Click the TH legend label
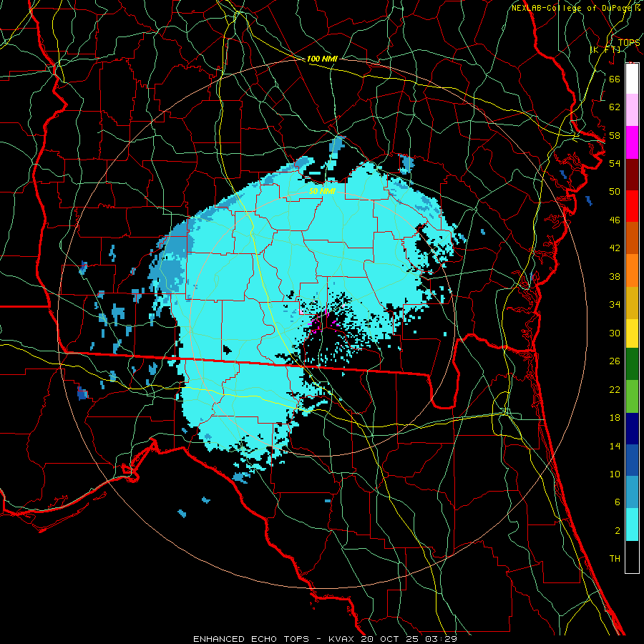This screenshot has width=644, height=644. click(x=615, y=559)
